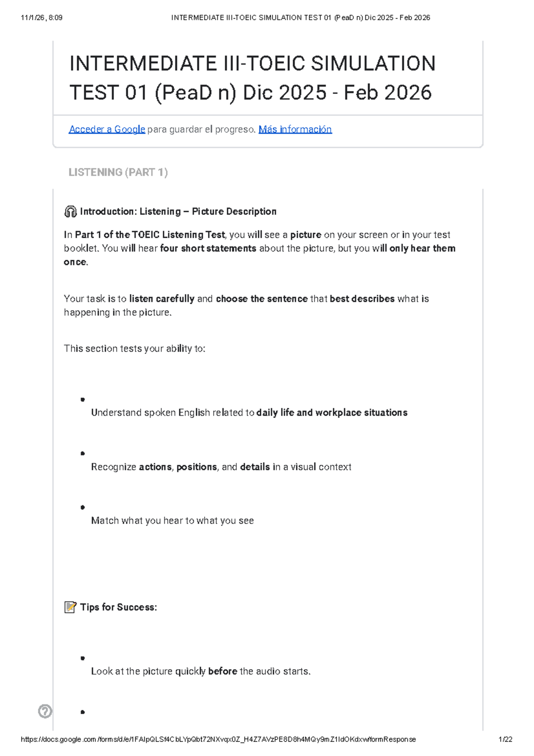Click the memo icon beside Tips for Success

point(70,607)
